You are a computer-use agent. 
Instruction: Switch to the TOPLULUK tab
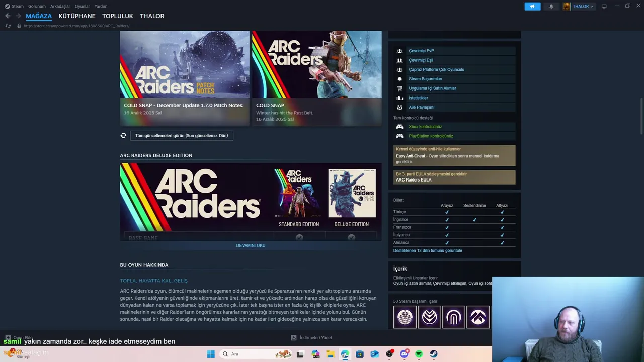click(x=118, y=16)
